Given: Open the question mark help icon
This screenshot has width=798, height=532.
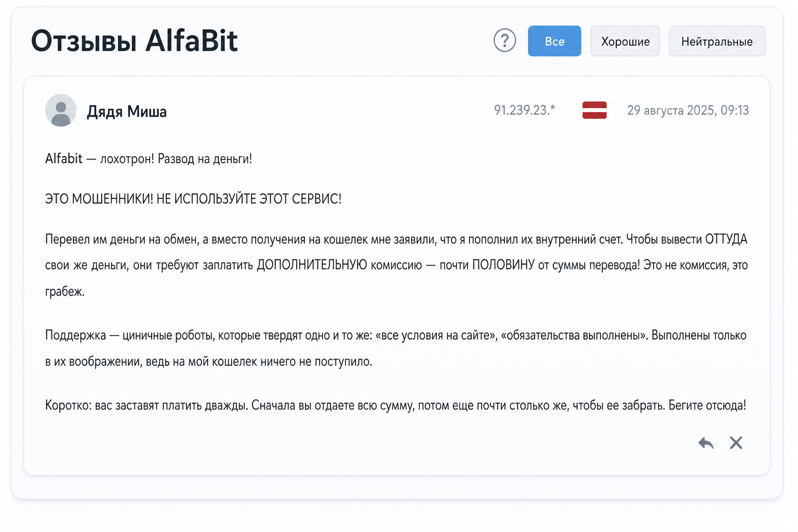Looking at the screenshot, I should (x=504, y=41).
